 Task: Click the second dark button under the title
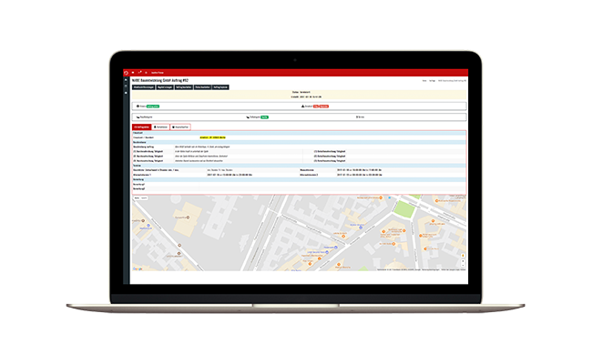[165, 87]
